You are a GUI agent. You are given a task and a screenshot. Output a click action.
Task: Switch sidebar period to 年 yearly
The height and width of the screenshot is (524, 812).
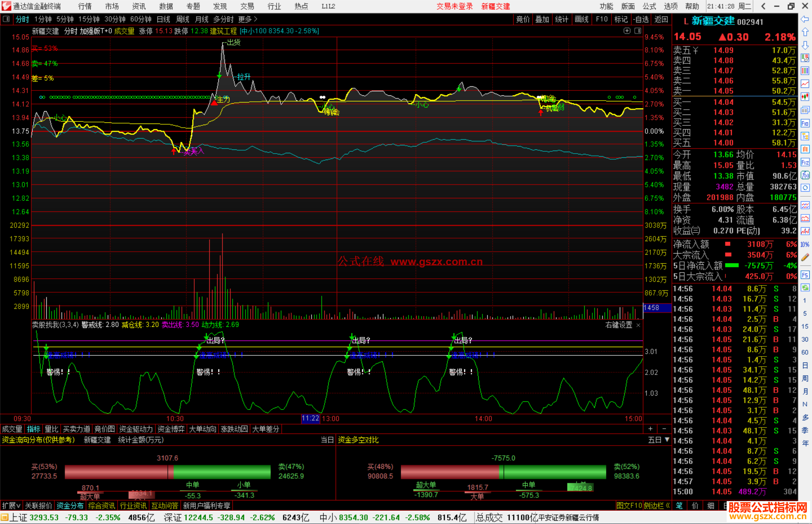pyautogui.click(x=805, y=443)
